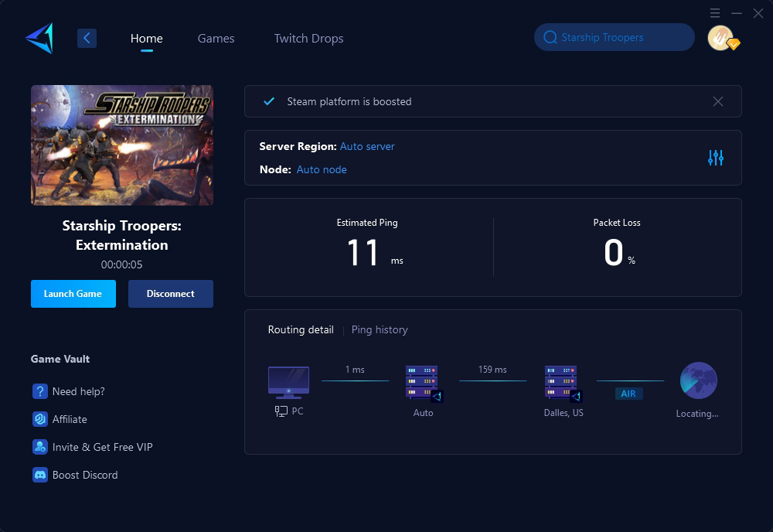Image resolution: width=773 pixels, height=532 pixels.
Task: Click the Packet Loss 0 % value
Action: coord(620,252)
